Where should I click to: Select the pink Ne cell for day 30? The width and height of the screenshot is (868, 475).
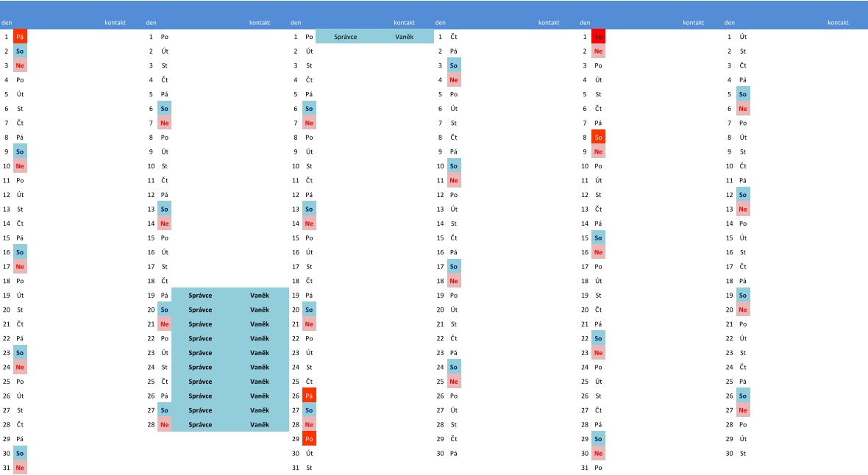point(599,454)
